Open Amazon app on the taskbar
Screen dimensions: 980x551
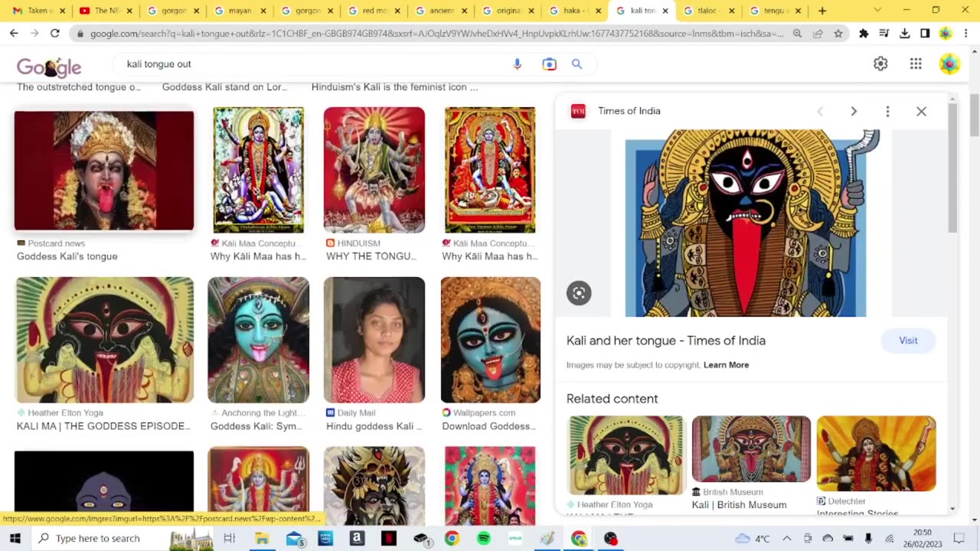[x=356, y=538]
